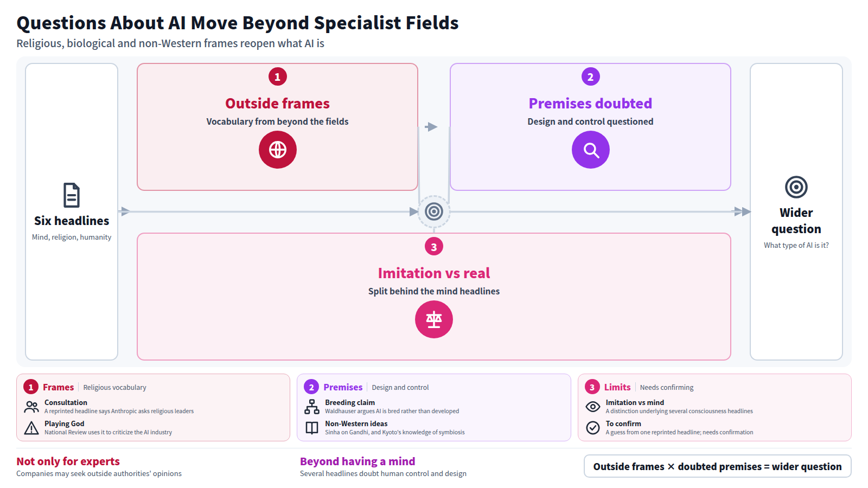This screenshot has width=868, height=488.
Task: Click the Frames label in the bottom panel
Action: (x=58, y=387)
